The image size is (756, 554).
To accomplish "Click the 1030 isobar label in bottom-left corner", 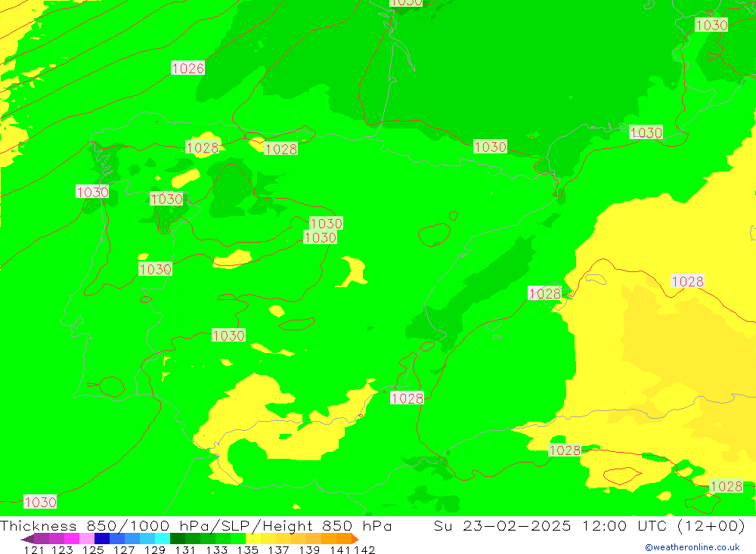I will [40, 502].
